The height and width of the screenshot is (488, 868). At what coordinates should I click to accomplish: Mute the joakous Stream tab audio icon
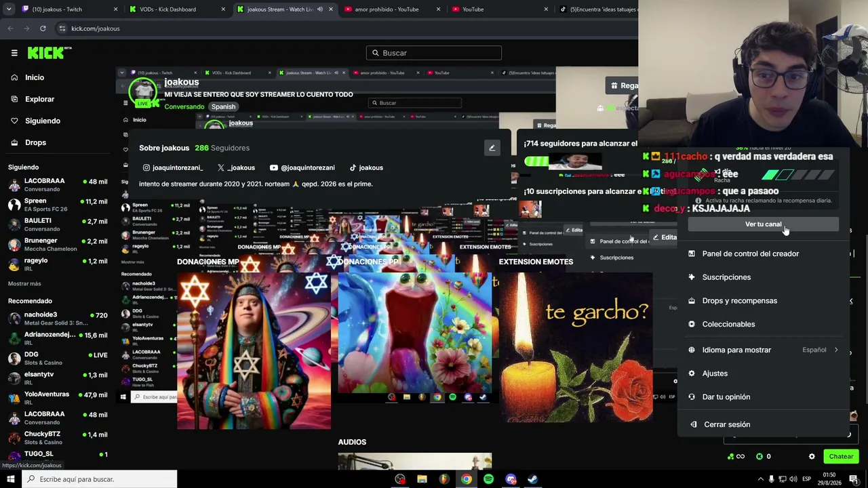click(320, 9)
